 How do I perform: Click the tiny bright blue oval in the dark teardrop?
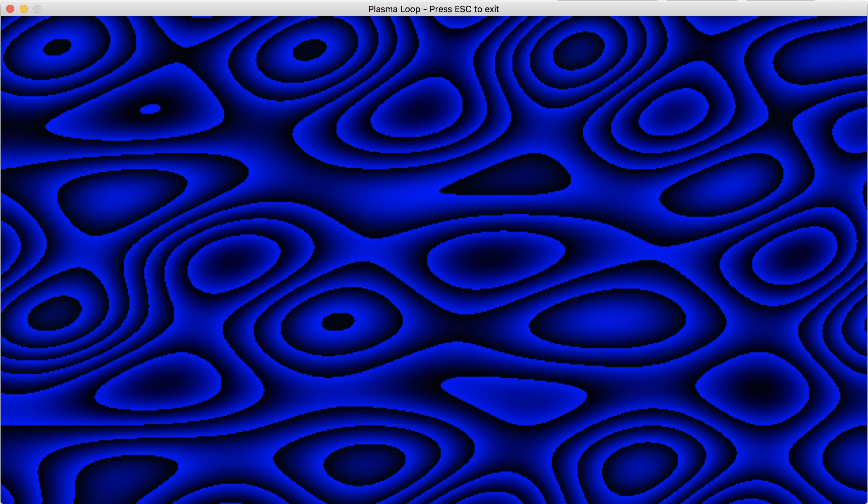click(150, 109)
